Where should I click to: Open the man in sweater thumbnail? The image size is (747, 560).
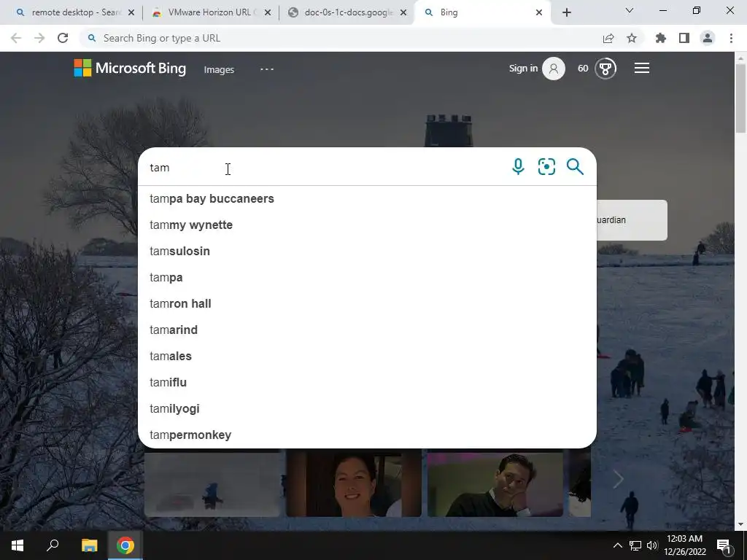tap(495, 484)
